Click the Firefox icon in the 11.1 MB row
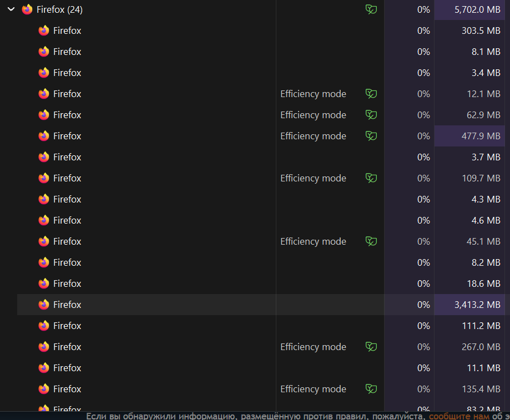510x420 pixels. coord(44,368)
